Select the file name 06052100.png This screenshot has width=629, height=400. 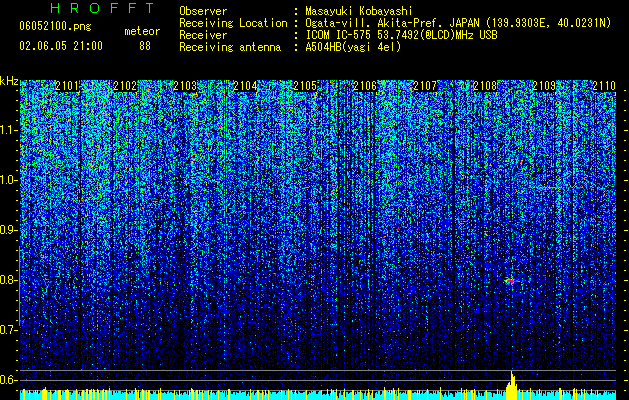pos(55,27)
